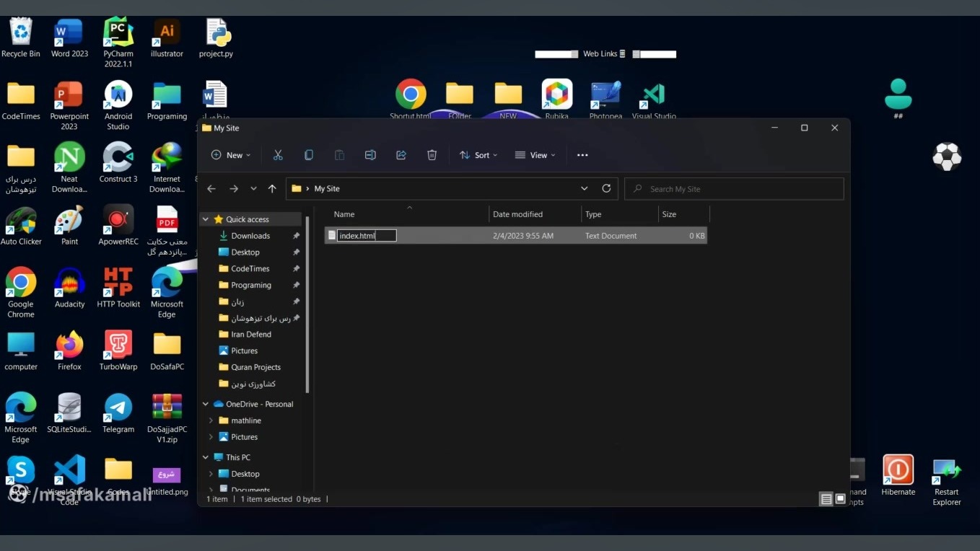The image size is (980, 551).
Task: Expand the mathline folder in OneDrive
Action: click(x=211, y=420)
